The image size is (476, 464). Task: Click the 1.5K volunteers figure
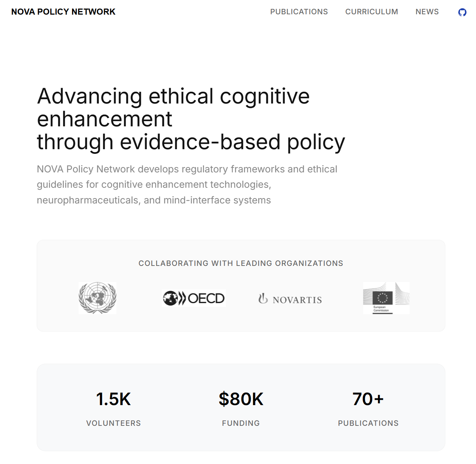click(x=113, y=399)
